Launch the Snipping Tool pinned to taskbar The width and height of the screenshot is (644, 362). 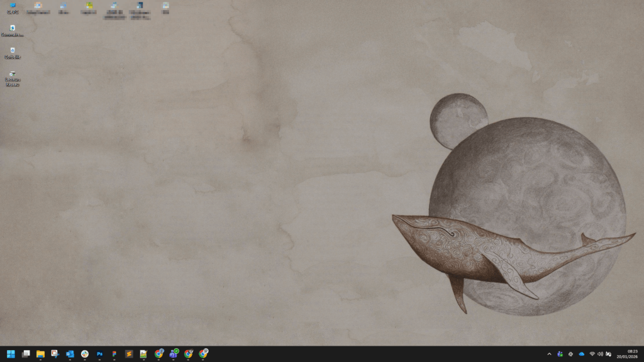tap(55, 355)
